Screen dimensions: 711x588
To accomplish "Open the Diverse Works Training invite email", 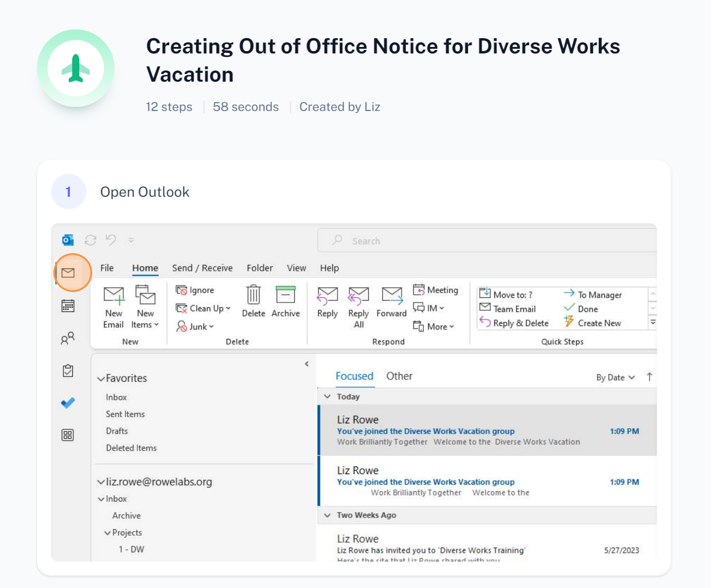I will [487, 544].
